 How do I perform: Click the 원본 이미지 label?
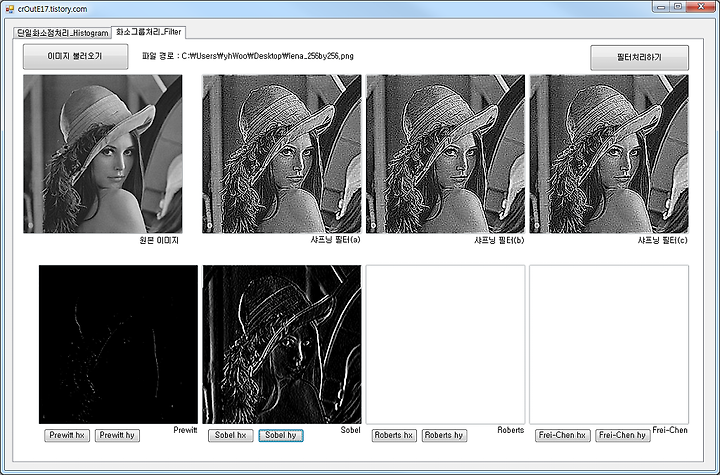(159, 240)
